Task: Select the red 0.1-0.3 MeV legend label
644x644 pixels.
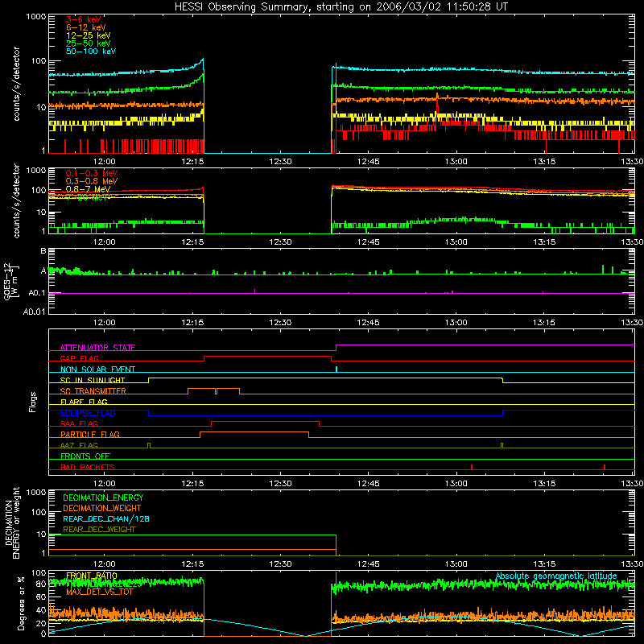Action: pos(92,173)
